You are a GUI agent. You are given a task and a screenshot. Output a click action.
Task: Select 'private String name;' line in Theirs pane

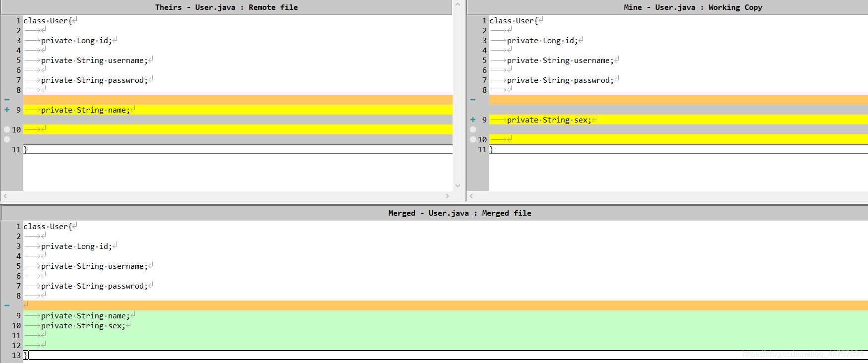238,110
